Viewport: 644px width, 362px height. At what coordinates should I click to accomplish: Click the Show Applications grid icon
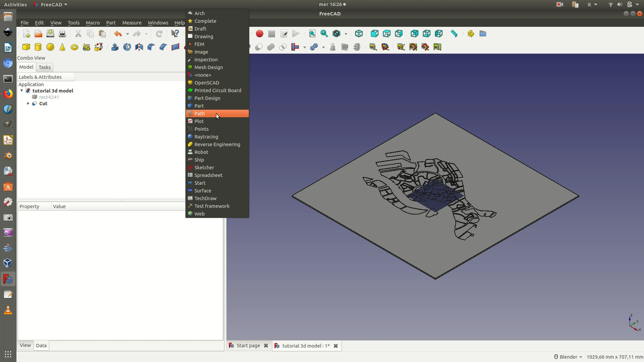(x=8, y=354)
